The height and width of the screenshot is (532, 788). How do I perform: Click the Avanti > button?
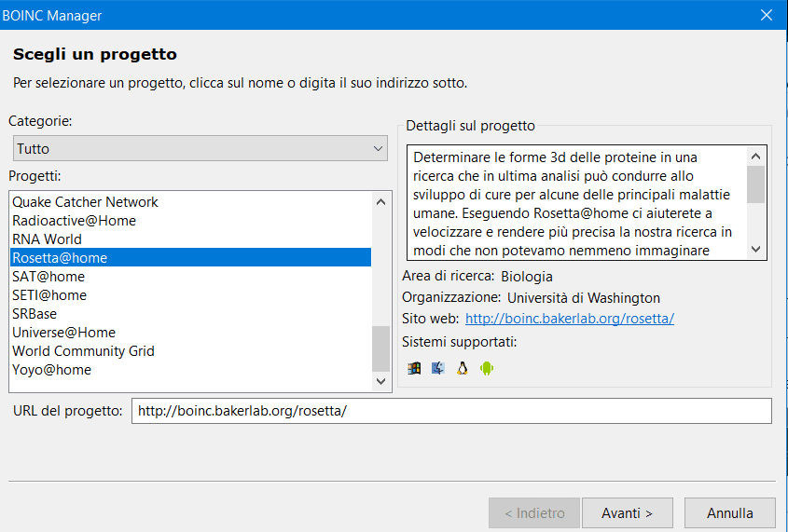[628, 513]
